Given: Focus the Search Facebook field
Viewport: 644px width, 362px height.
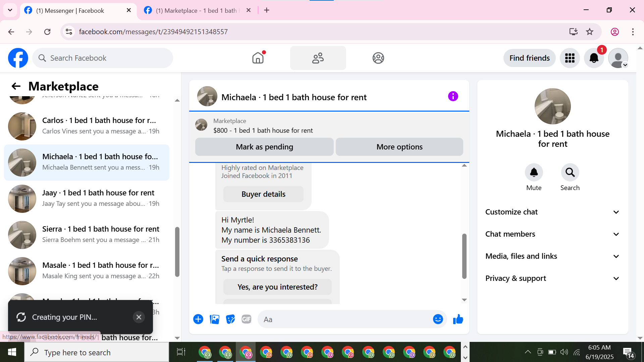Looking at the screenshot, I should click(x=103, y=58).
